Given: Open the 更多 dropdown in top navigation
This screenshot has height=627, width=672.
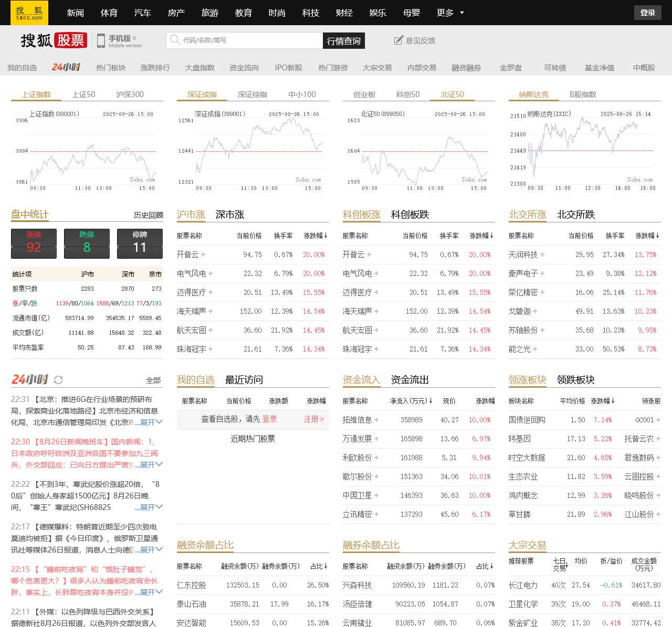Looking at the screenshot, I should coord(450,13).
